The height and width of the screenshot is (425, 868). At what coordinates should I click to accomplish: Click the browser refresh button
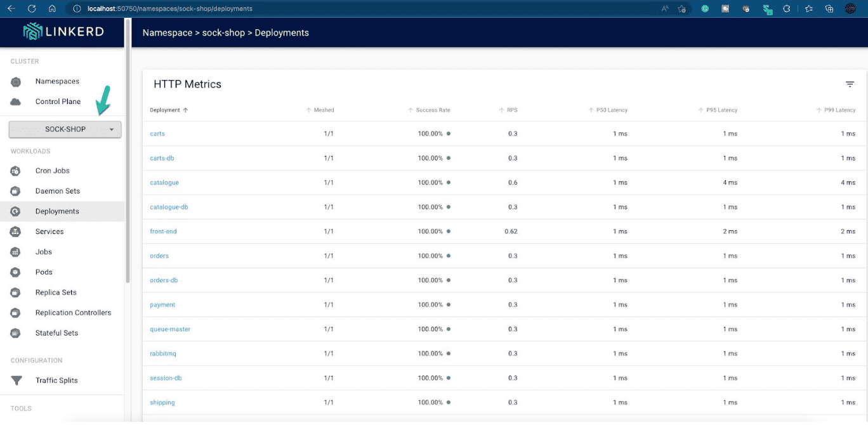tap(31, 9)
